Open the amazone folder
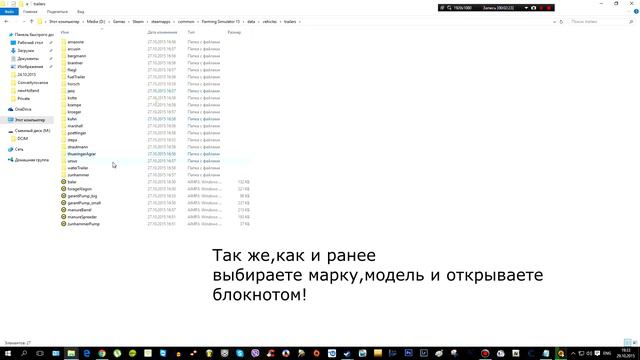 click(76, 42)
